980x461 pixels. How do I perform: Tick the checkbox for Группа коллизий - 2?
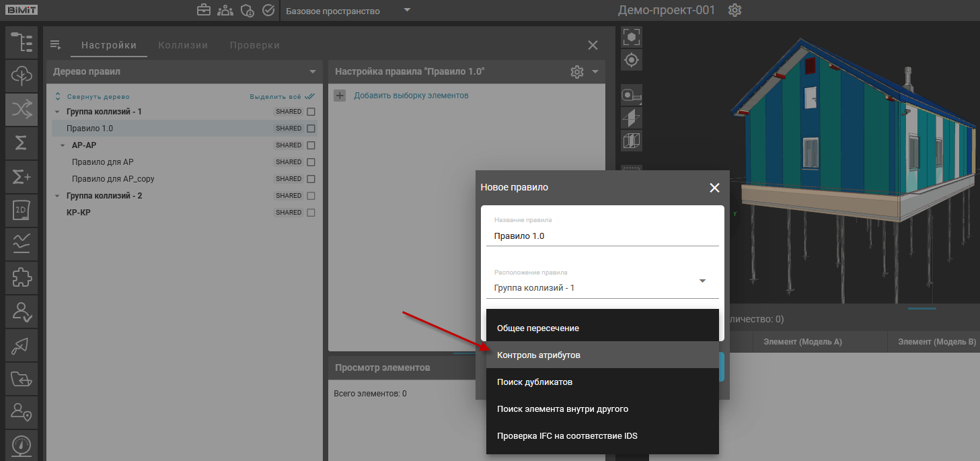(311, 196)
